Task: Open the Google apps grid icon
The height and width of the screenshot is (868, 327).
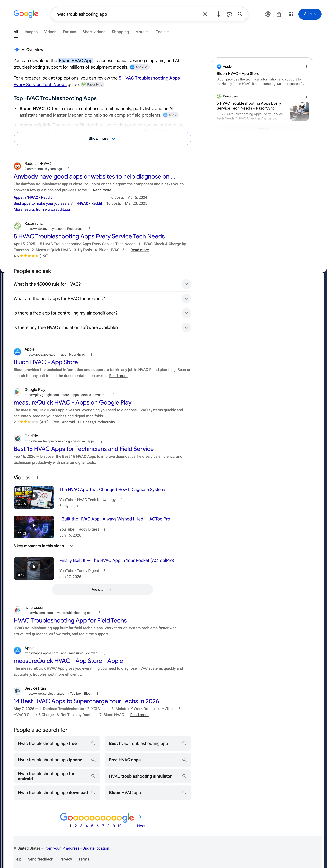Action: point(291,14)
